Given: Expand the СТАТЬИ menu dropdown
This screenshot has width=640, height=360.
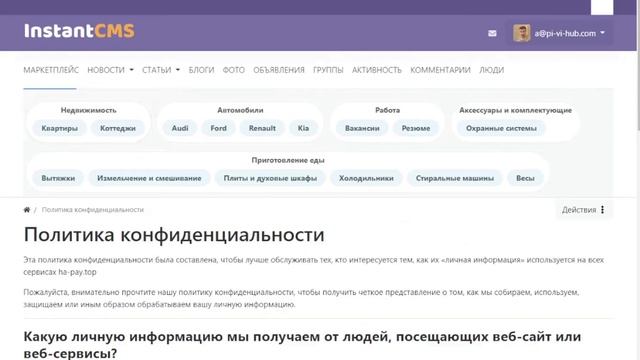Looking at the screenshot, I should click(x=161, y=70).
